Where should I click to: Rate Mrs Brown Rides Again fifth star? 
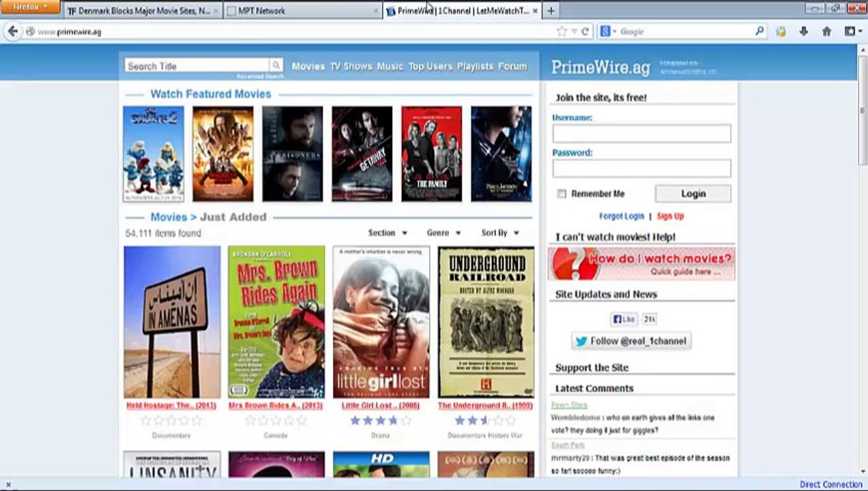(302, 421)
